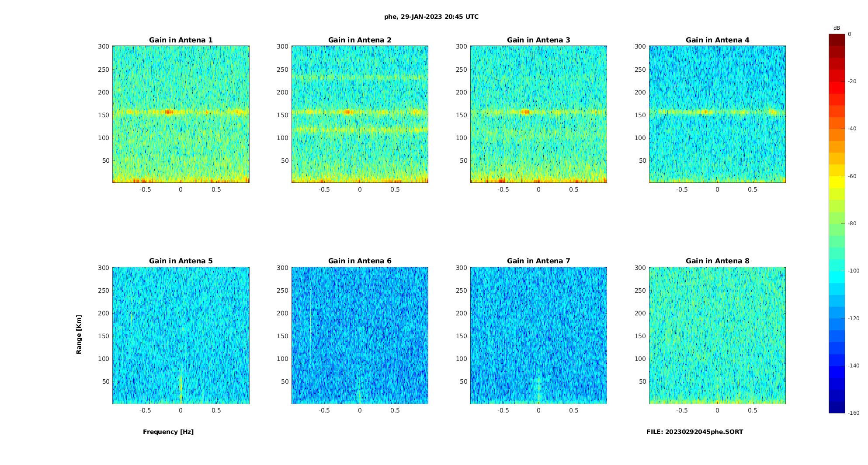Select the Gain in Antena 8 plot
The width and height of the screenshot is (868, 465).
point(717,335)
